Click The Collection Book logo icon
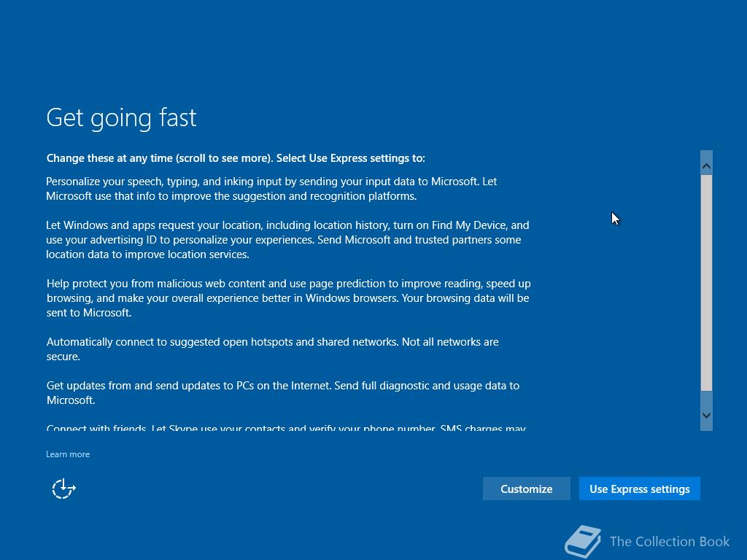The height and width of the screenshot is (560, 747). pyautogui.click(x=583, y=542)
